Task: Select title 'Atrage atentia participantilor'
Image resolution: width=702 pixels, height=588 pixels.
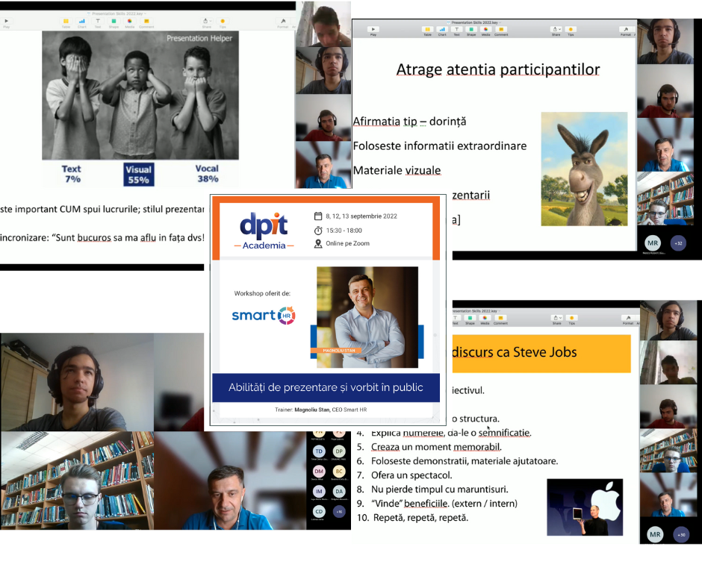Action: (x=498, y=69)
